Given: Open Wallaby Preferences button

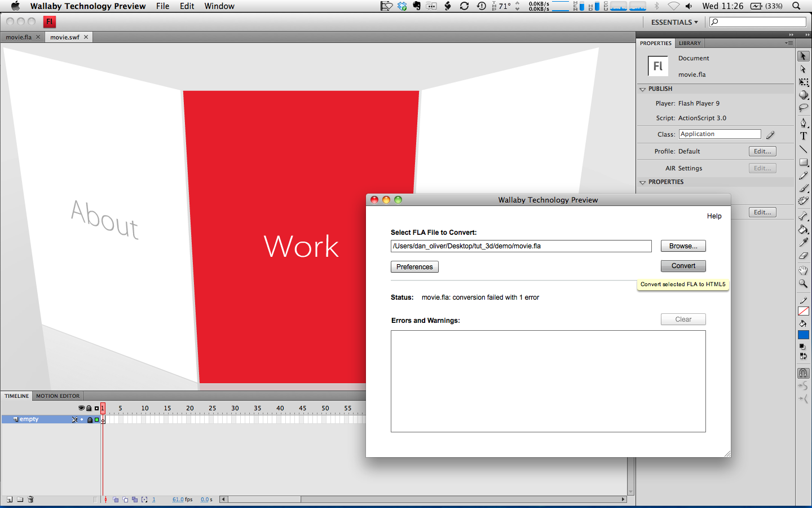Looking at the screenshot, I should (x=414, y=267).
